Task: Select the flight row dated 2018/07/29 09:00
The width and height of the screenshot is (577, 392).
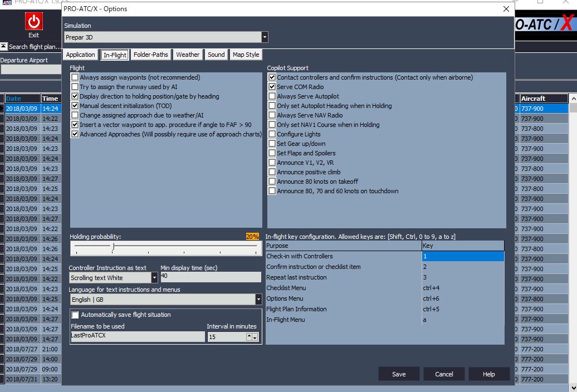Action: point(32,369)
